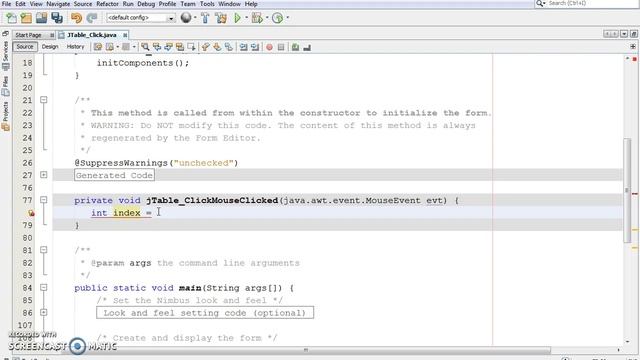The height and width of the screenshot is (360, 640).
Task: Click the New Project toolbar icon
Action: (26, 18)
